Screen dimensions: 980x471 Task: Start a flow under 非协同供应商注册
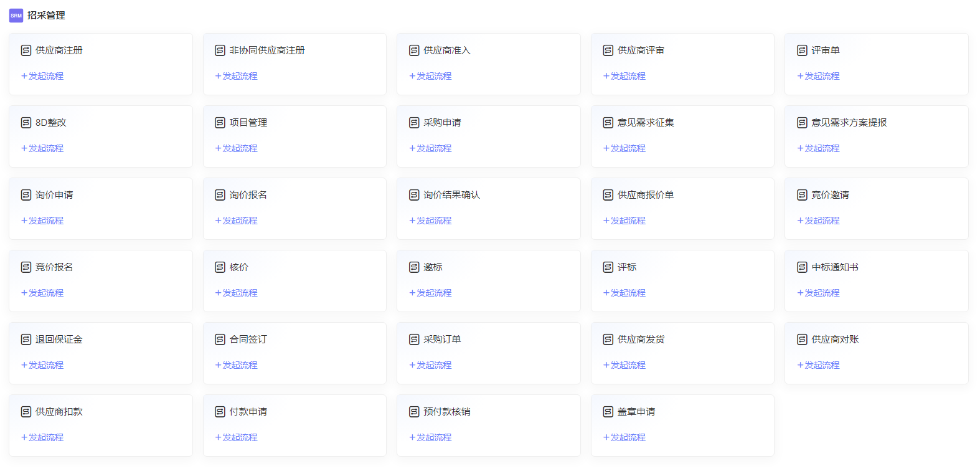(237, 76)
